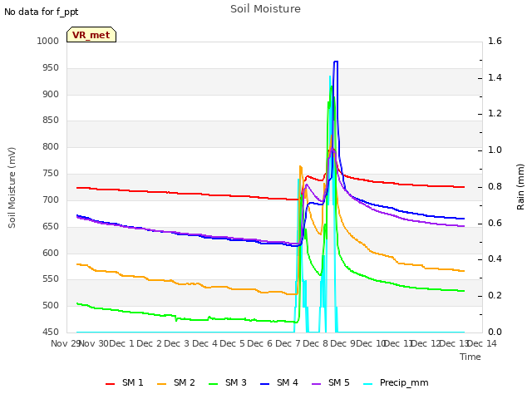The height and width of the screenshot is (399, 532).
Task: Toggle SM 1 legend entry
Action: [x=124, y=382]
